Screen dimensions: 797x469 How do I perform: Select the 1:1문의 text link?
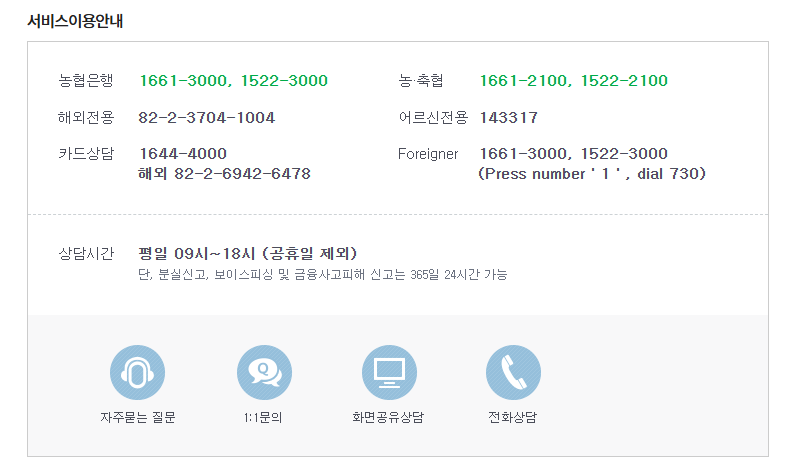tap(263, 417)
